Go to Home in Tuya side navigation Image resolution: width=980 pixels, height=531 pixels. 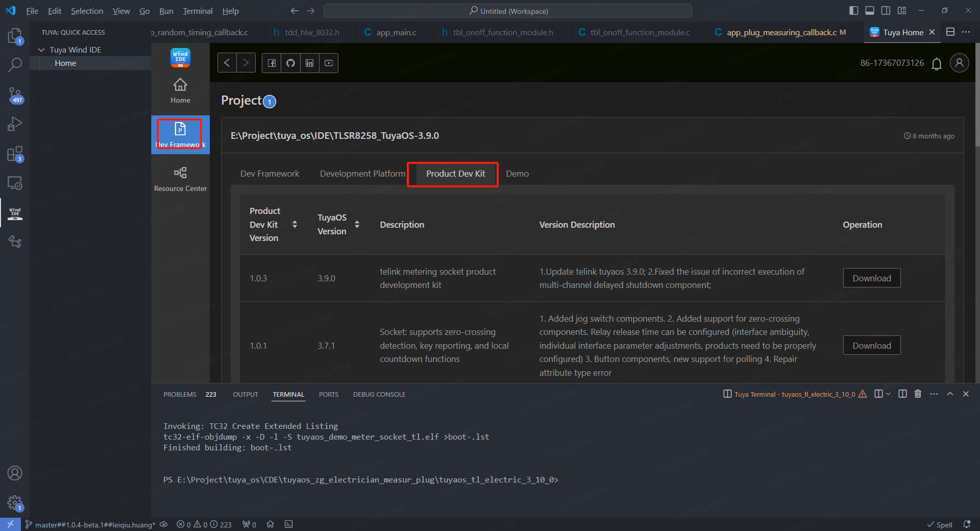180,91
